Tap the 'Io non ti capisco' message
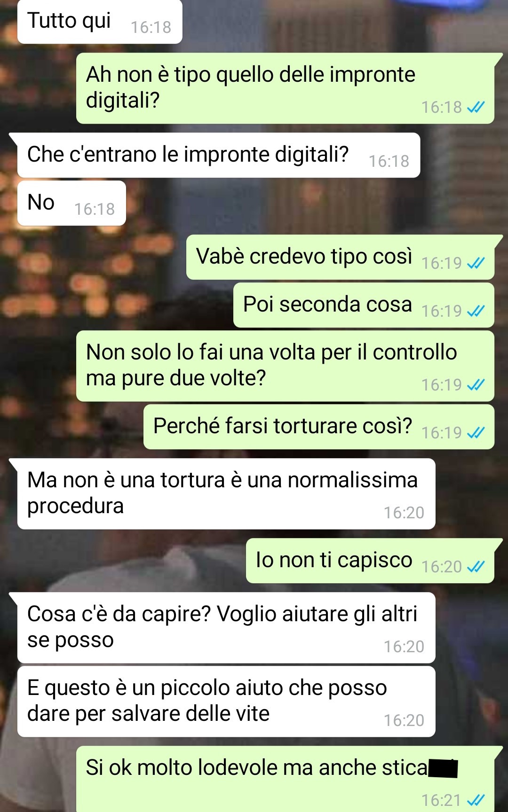The width and height of the screenshot is (508, 812). 370,561
